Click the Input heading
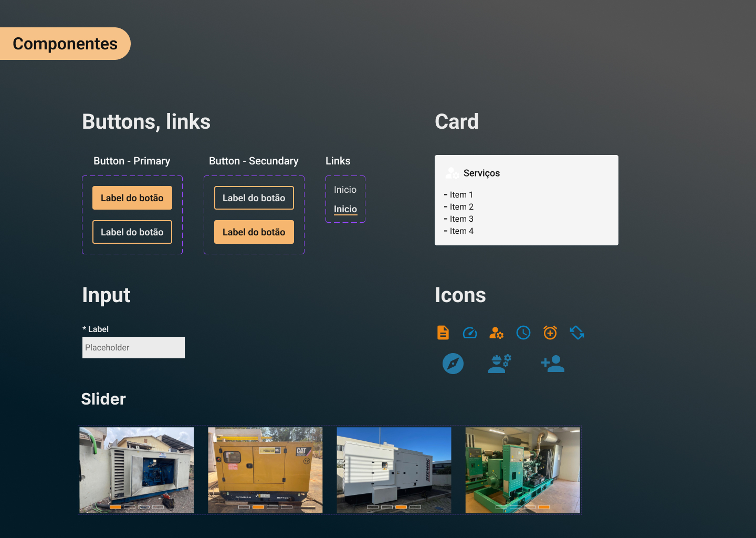 coord(106,295)
